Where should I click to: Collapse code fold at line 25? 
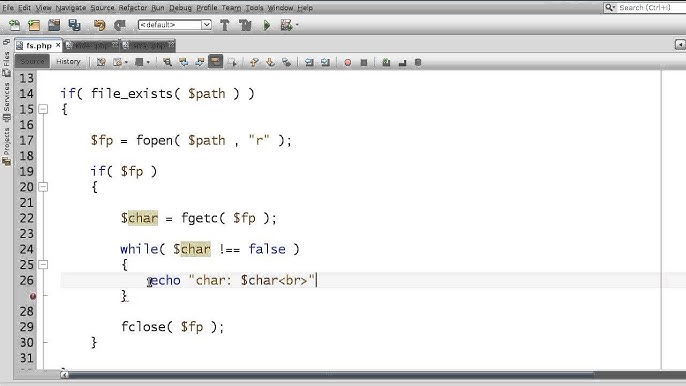pyautogui.click(x=43, y=264)
